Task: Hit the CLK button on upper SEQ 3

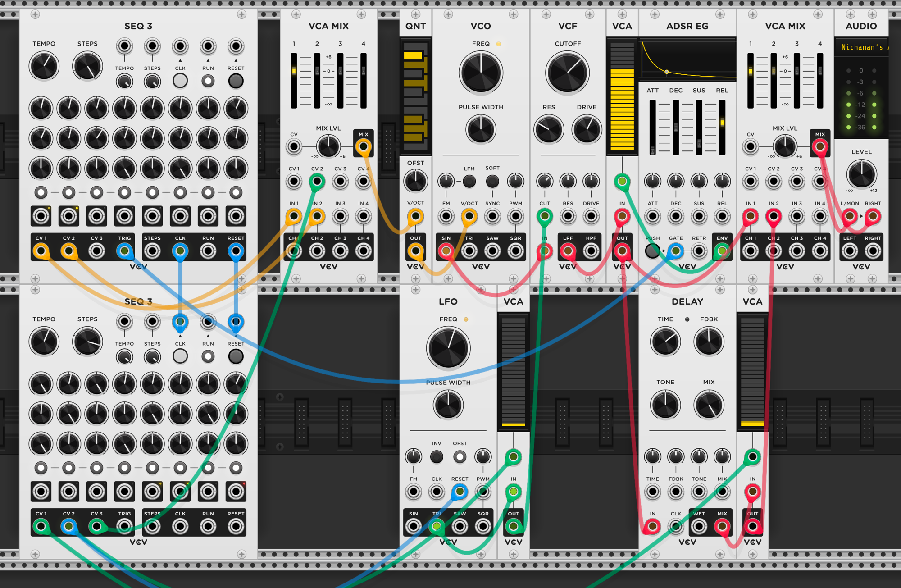Action: 180,81
